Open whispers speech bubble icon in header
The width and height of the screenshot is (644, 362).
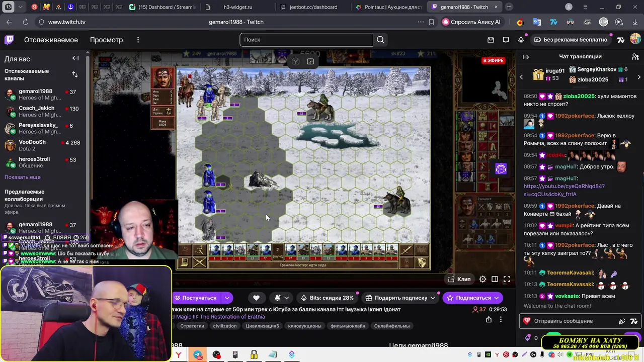coord(506,40)
